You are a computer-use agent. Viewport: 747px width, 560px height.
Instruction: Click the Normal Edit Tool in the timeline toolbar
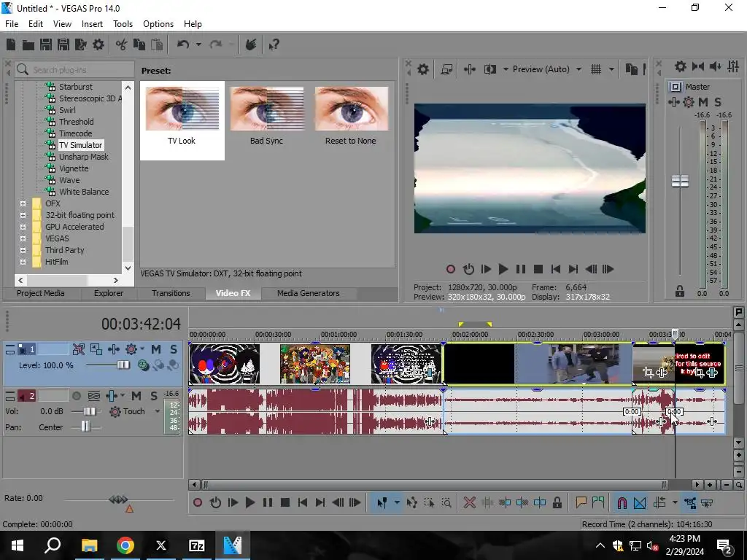tap(382, 502)
